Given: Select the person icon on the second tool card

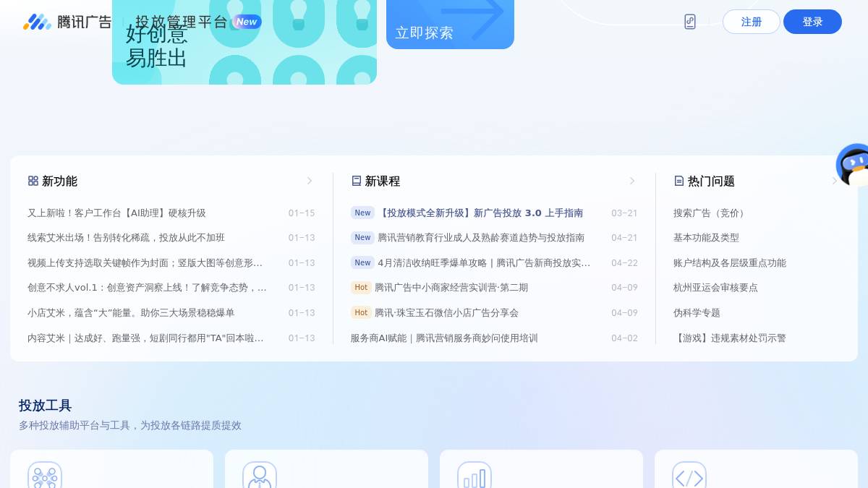Looking at the screenshot, I should [x=260, y=477].
